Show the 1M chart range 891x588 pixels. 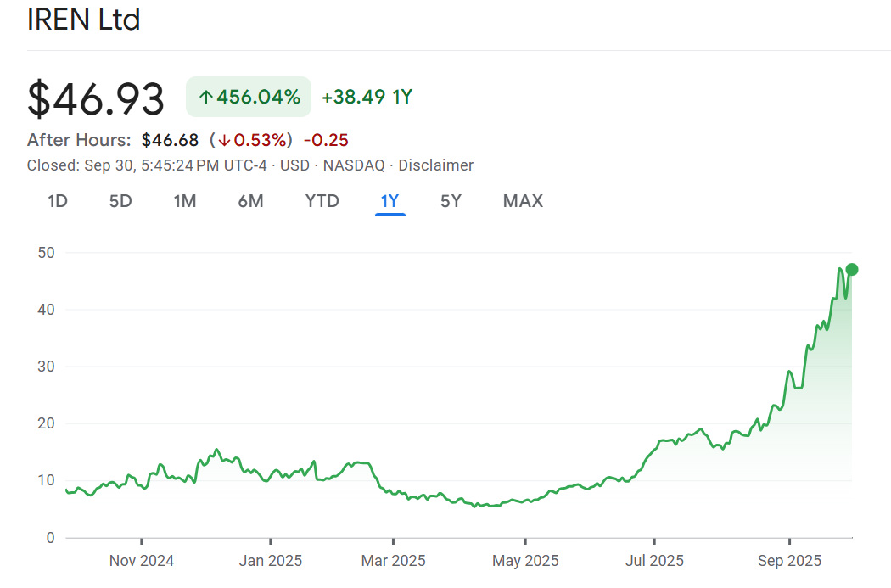[x=185, y=201]
